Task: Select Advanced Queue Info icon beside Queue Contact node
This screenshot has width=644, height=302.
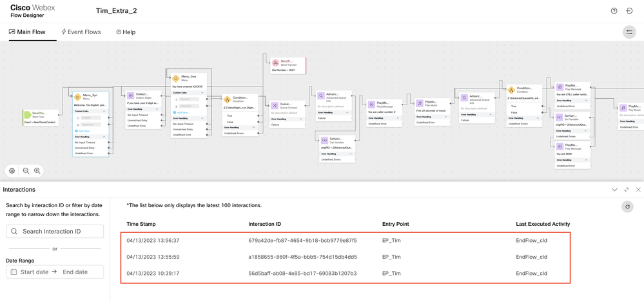Action: tap(321, 96)
